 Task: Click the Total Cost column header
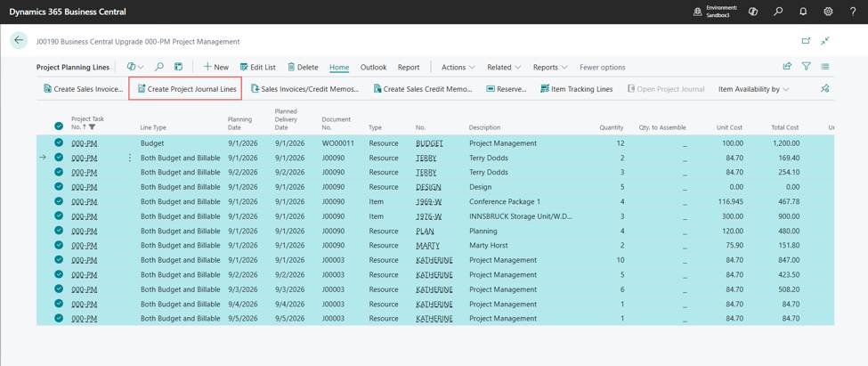785,127
